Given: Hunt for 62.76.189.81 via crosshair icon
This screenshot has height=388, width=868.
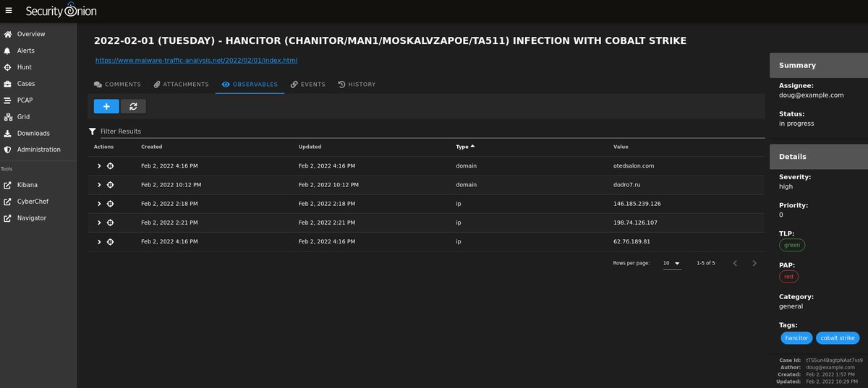Looking at the screenshot, I should [110, 241].
